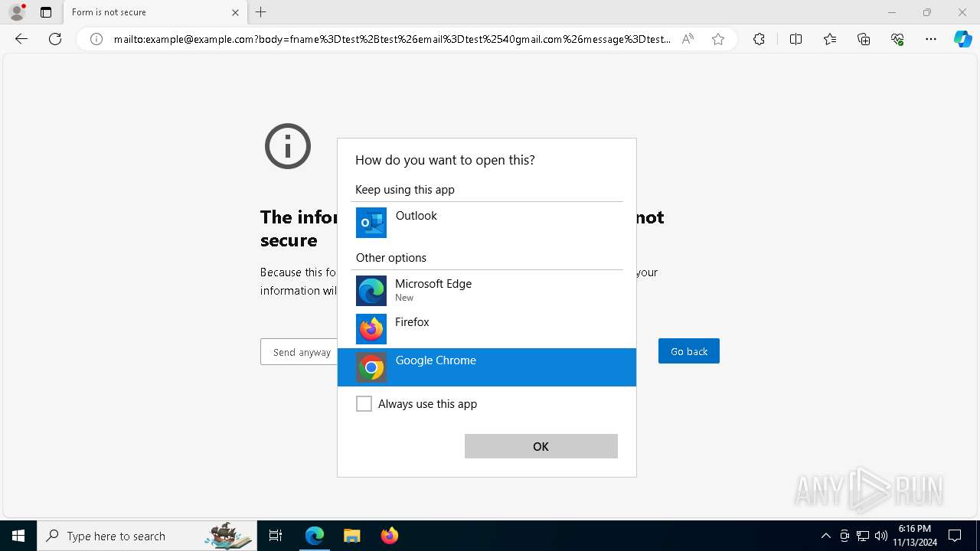Open the Collections icon
980x551 pixels.
tap(864, 39)
